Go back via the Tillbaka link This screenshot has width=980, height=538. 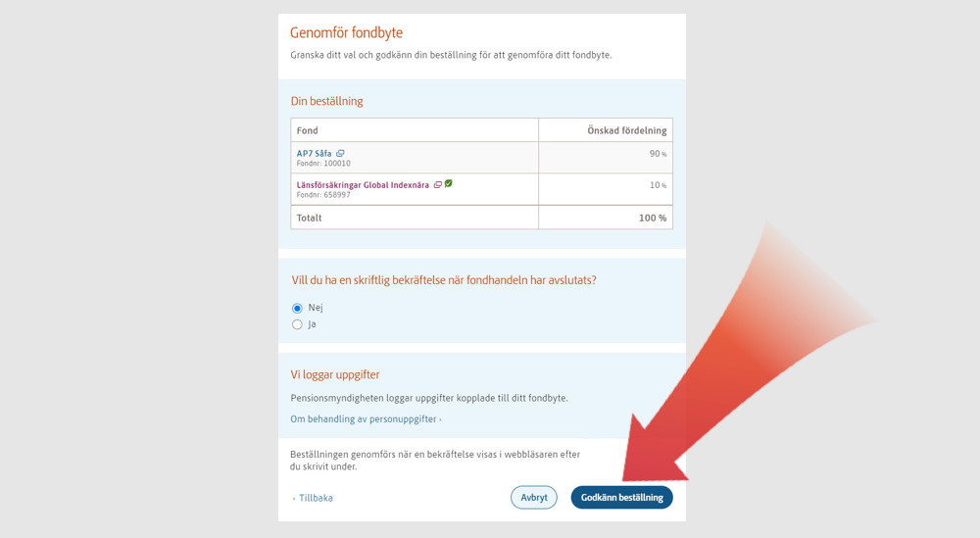pos(315,498)
